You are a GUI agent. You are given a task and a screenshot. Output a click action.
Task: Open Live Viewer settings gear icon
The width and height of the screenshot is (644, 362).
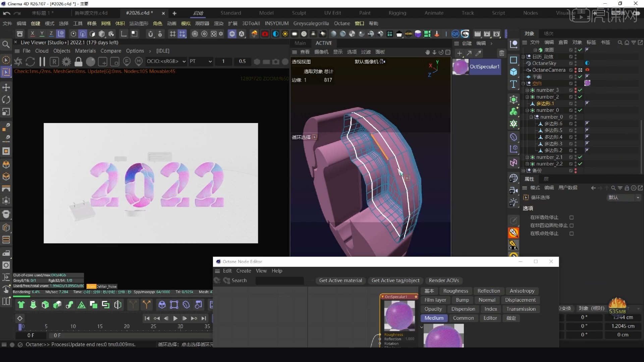[66, 62]
